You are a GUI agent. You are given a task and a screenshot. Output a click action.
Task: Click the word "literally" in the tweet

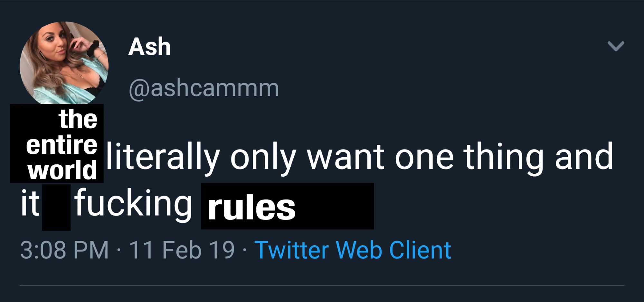[163, 157]
